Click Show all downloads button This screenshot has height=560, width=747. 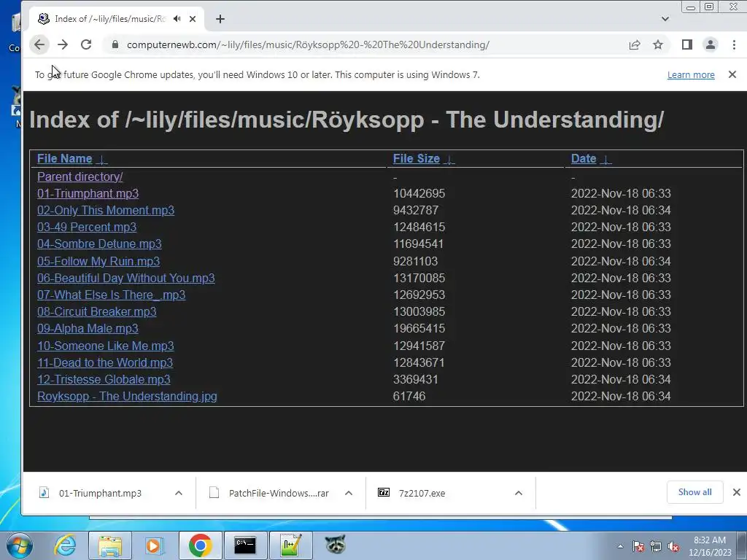tap(694, 492)
